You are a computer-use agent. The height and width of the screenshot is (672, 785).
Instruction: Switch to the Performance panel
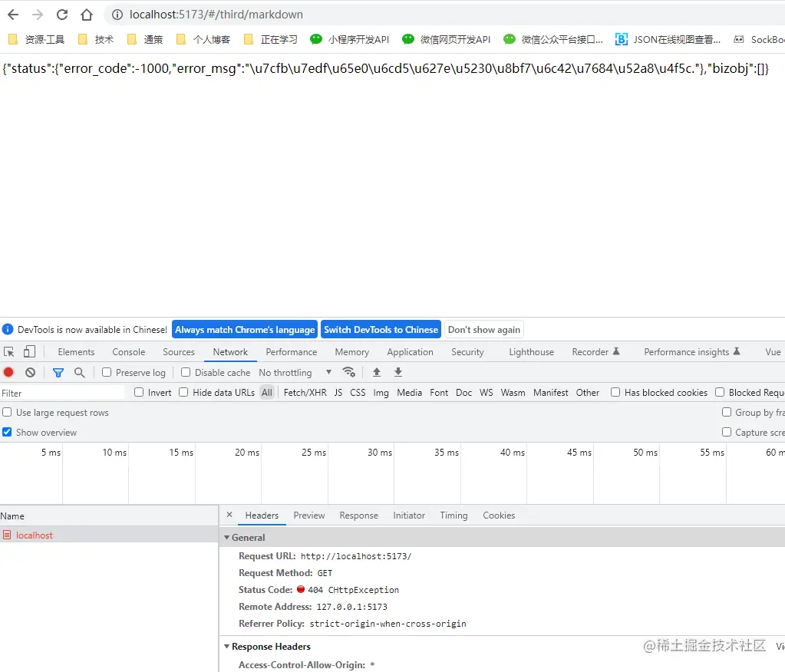tap(292, 352)
